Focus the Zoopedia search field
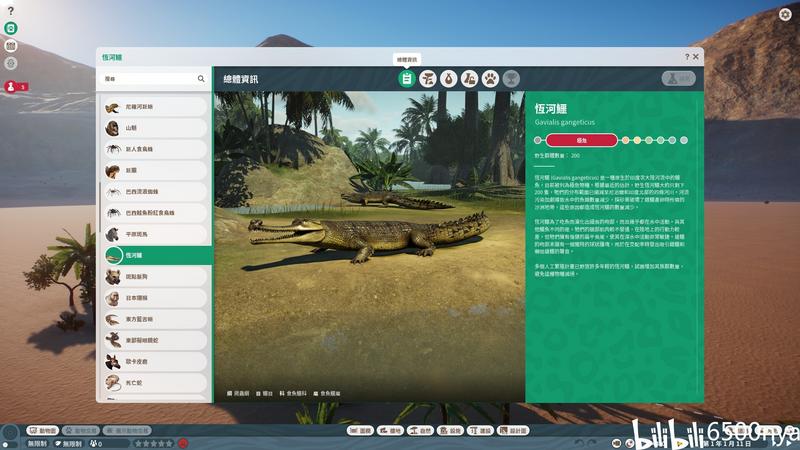800x450 pixels. click(x=154, y=79)
